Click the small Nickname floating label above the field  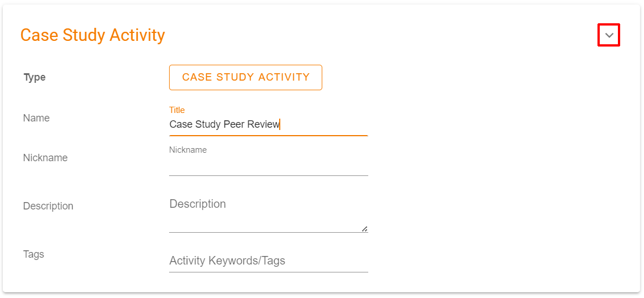188,150
